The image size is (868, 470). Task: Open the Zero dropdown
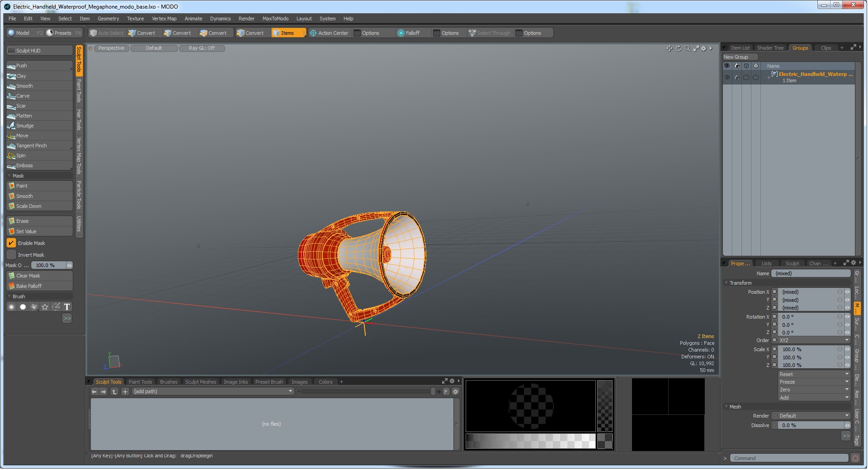[x=815, y=390]
